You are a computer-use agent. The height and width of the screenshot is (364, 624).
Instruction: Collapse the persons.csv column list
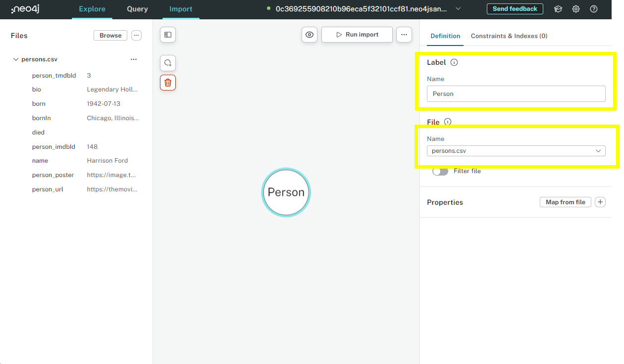click(x=15, y=59)
